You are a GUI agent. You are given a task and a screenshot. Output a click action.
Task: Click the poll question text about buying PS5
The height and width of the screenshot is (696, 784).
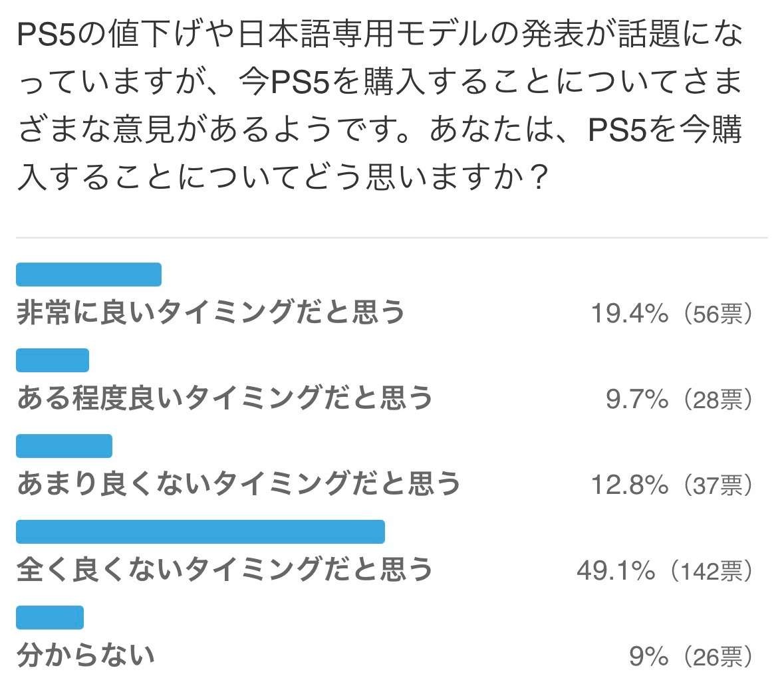[x=379, y=106]
